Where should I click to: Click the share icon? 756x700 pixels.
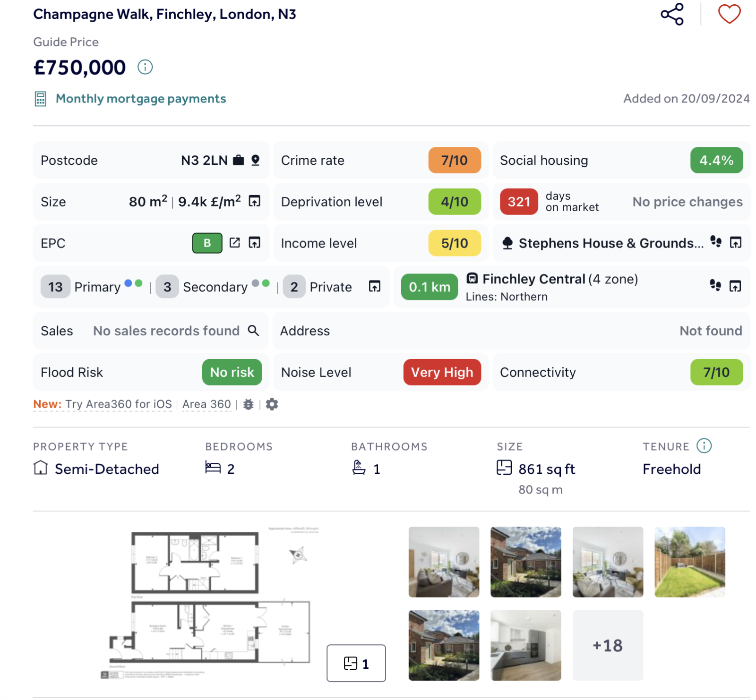pos(672,14)
